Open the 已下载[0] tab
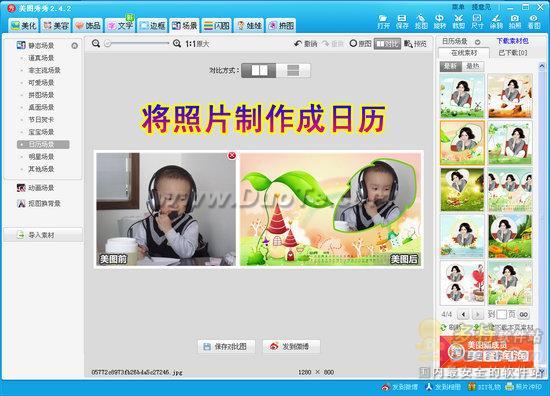 [x=513, y=53]
